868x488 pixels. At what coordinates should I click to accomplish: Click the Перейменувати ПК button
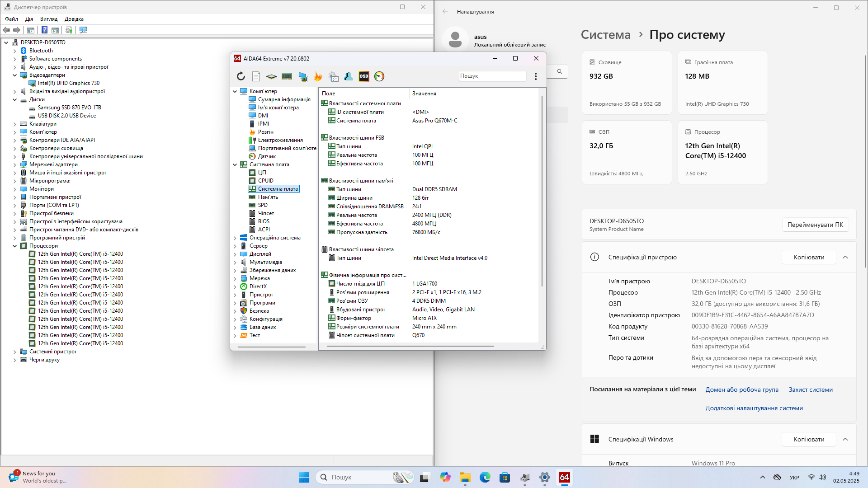click(815, 225)
